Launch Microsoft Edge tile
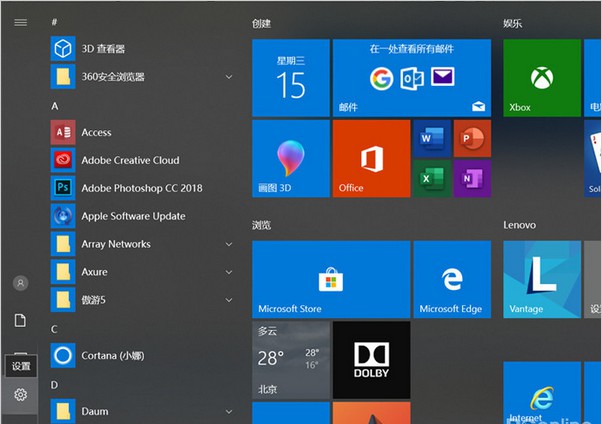The image size is (602, 424). [452, 278]
